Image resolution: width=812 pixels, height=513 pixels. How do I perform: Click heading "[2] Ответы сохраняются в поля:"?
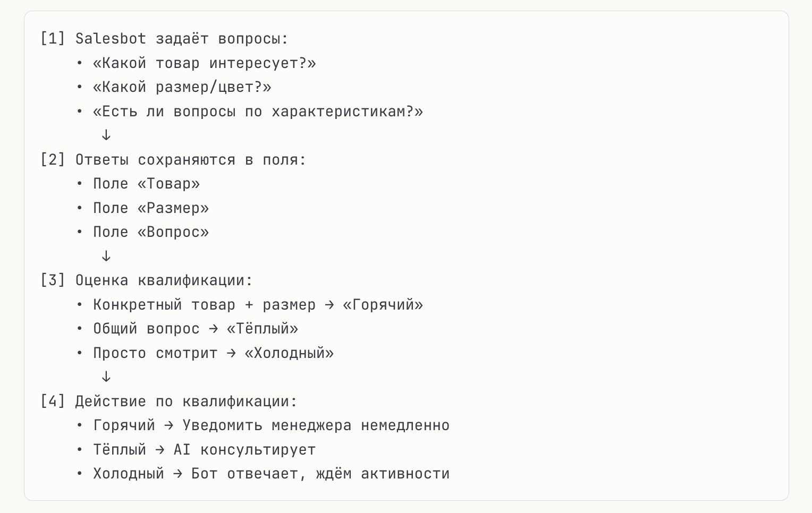(173, 160)
